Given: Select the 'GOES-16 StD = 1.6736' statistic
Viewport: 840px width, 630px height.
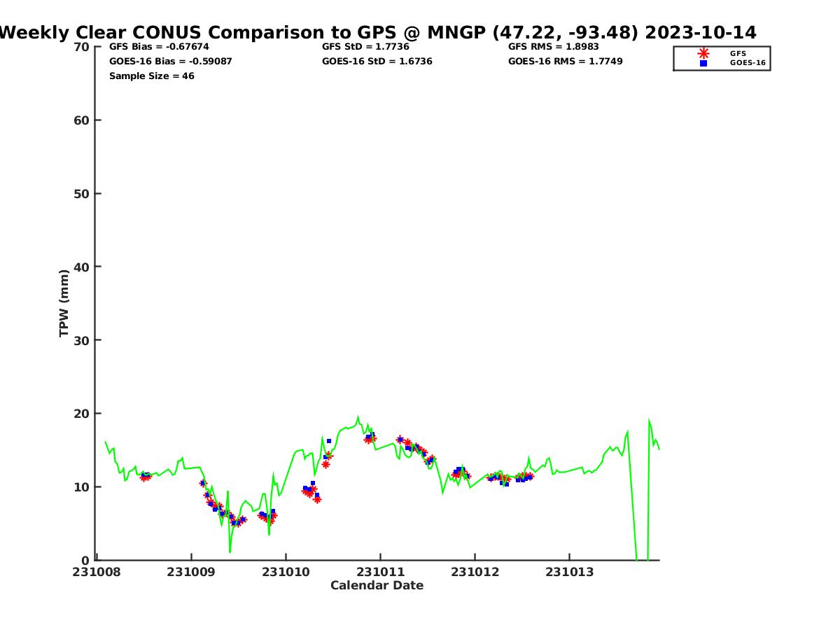Looking at the screenshot, I should point(377,62).
